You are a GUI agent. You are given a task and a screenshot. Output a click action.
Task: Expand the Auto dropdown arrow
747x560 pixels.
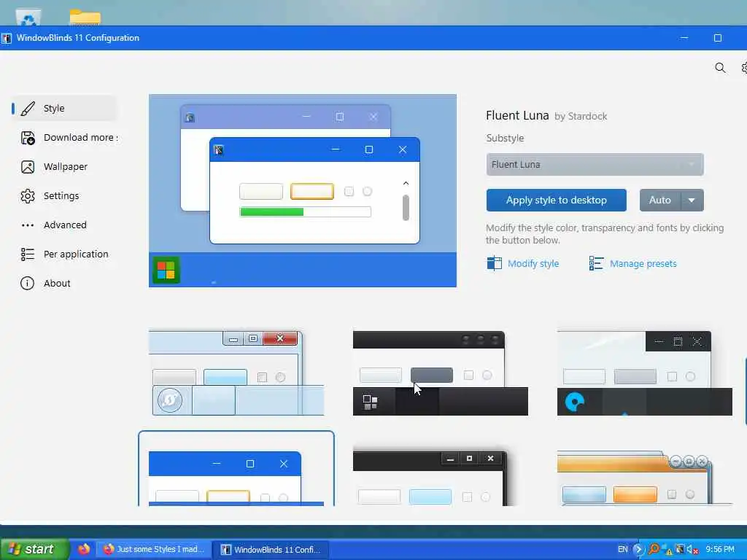[692, 200]
